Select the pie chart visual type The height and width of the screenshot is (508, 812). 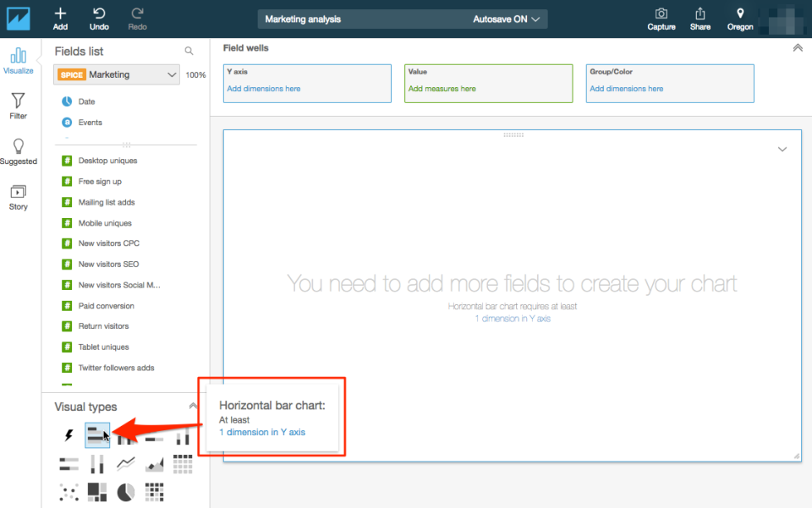125,492
